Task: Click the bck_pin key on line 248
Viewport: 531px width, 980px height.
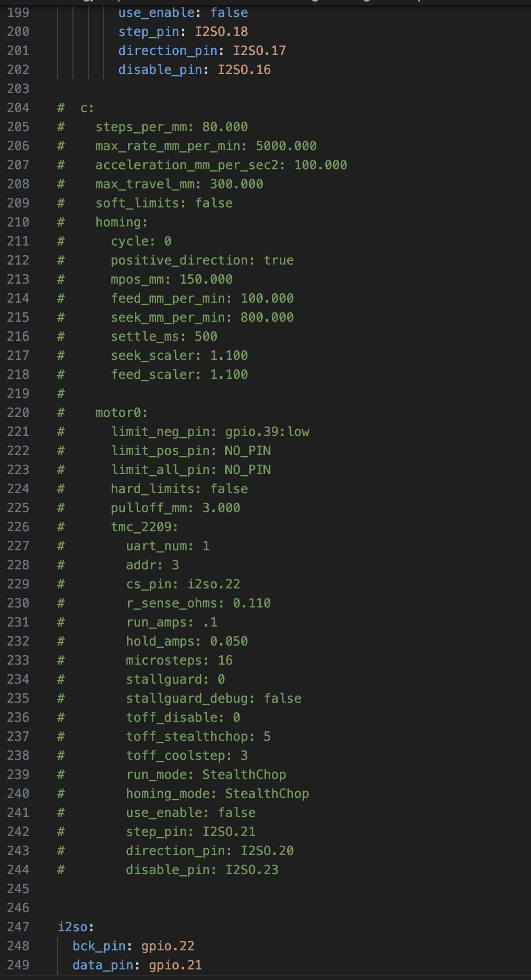Action: pyautogui.click(x=99, y=946)
